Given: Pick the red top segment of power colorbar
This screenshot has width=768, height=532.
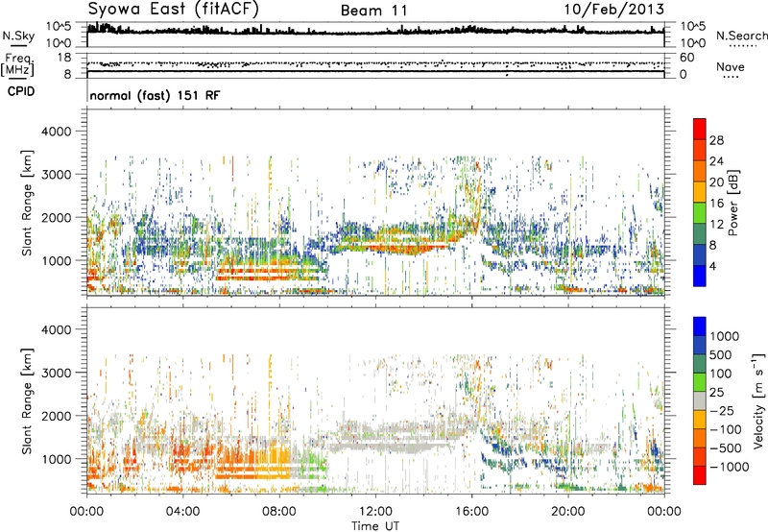Looking at the screenshot, I should point(700,129).
